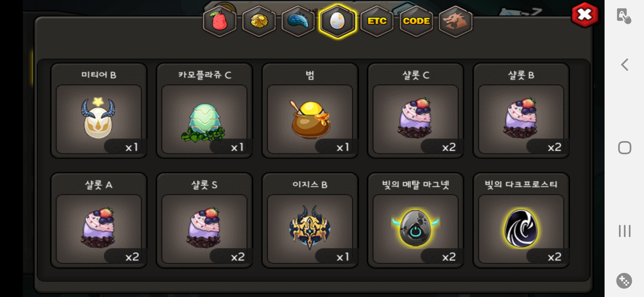Open the ETC tab
Viewport: 644px width, 297px height.
click(377, 21)
